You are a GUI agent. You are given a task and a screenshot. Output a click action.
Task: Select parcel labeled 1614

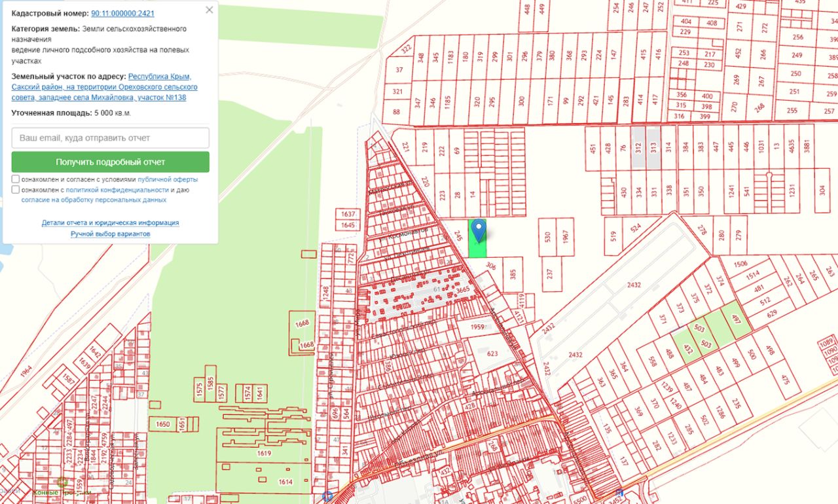[286, 482]
